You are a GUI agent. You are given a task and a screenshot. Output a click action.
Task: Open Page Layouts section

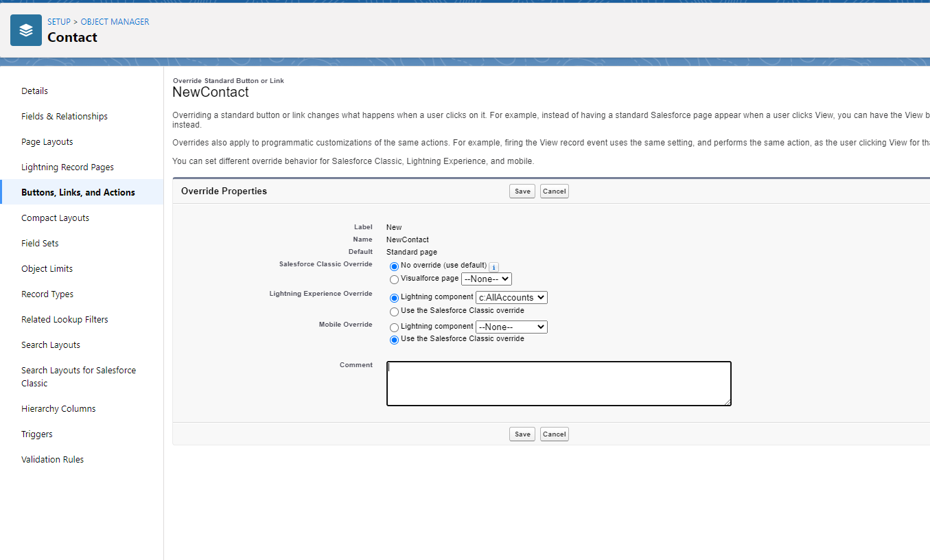point(47,141)
